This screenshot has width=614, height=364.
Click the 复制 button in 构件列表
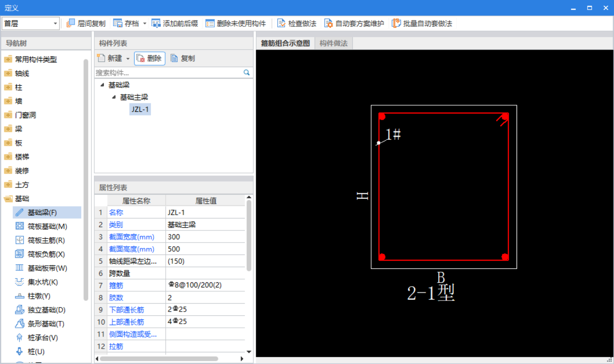[x=183, y=58]
